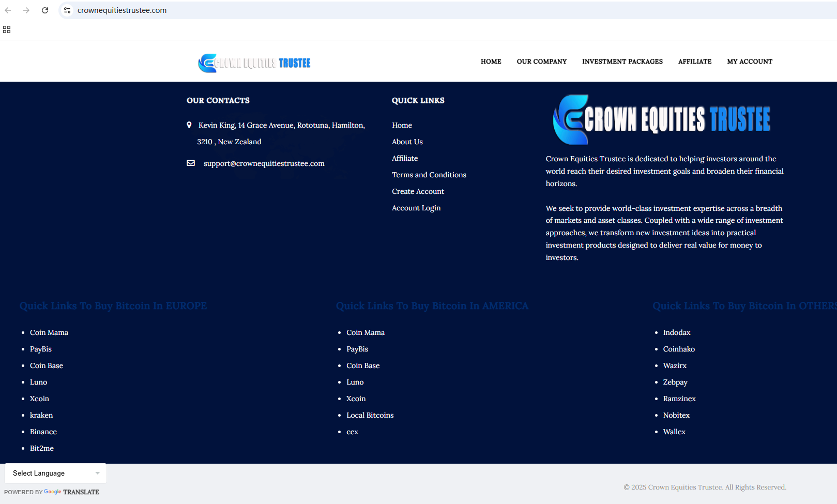Click the large Crown Equities Trustee footer logo
This screenshot has width=837, height=504.
point(661,119)
